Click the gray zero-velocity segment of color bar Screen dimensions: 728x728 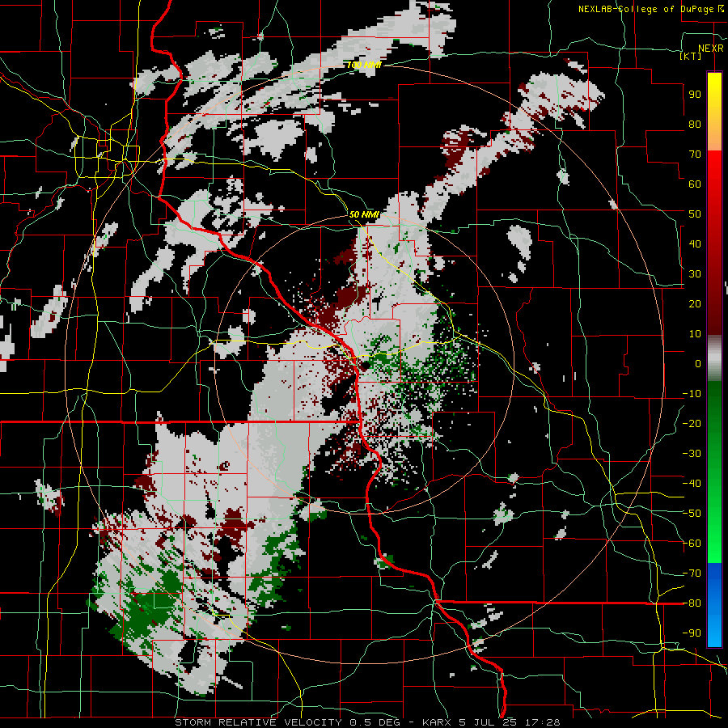click(714, 358)
